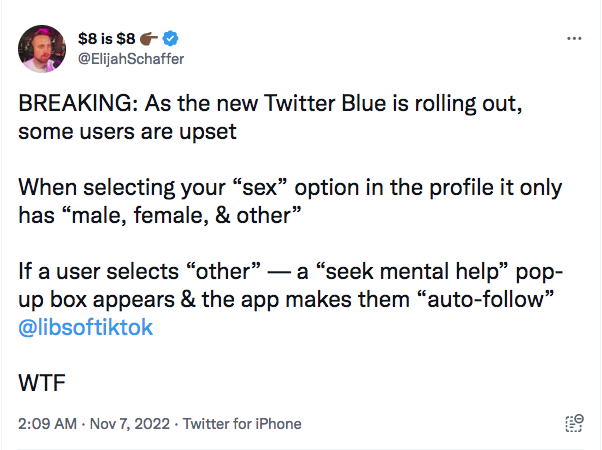Open Elijah Schaffer's profile avatar
Image resolution: width=602 pixels, height=450 pixels.
(45, 48)
